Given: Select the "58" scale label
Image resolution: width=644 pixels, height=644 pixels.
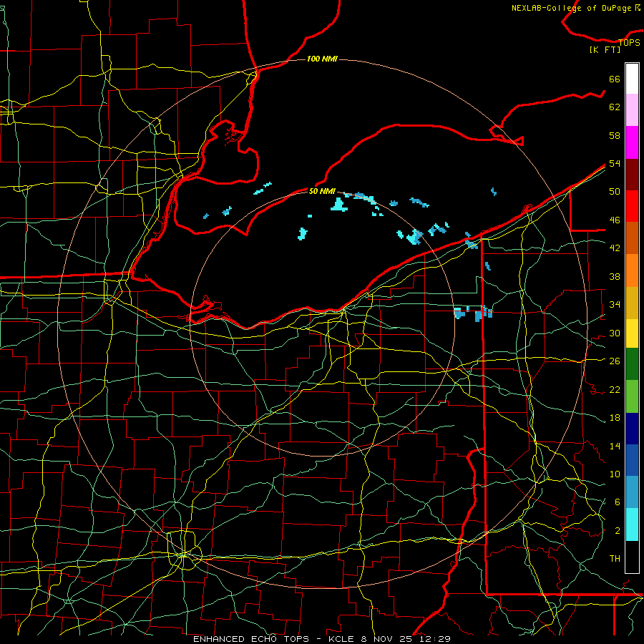Looking at the screenshot, I should point(615,136).
